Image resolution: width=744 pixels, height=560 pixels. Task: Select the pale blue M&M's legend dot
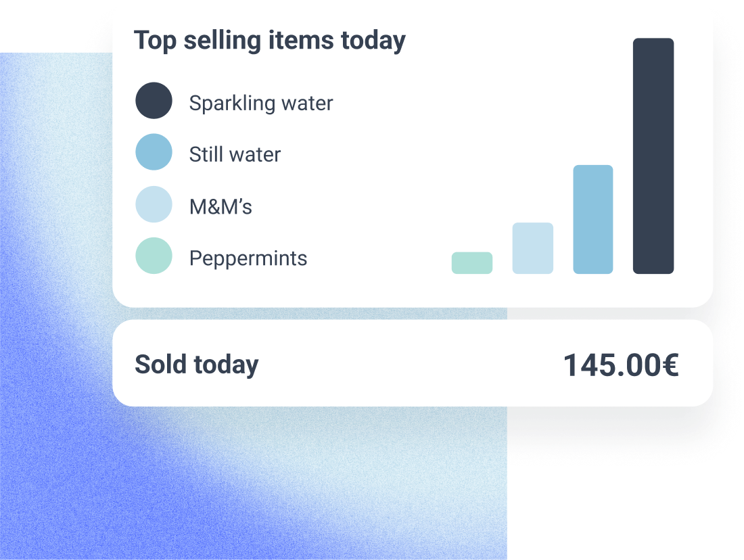click(x=154, y=204)
